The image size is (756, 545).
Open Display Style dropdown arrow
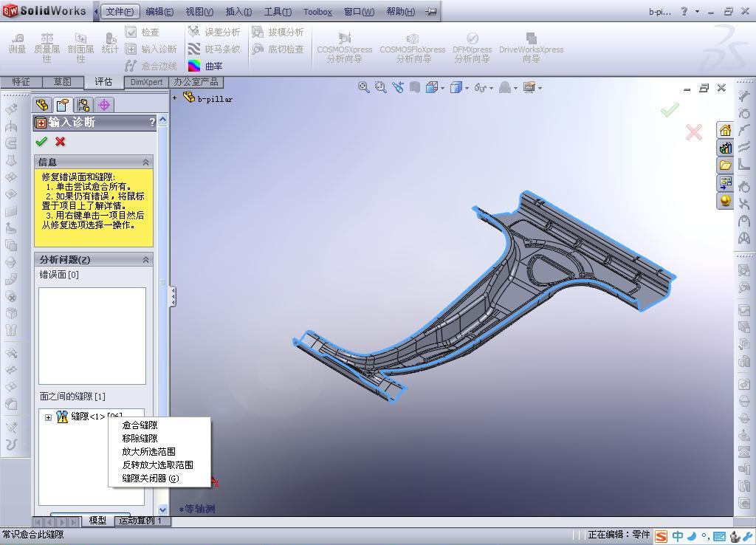(x=467, y=89)
